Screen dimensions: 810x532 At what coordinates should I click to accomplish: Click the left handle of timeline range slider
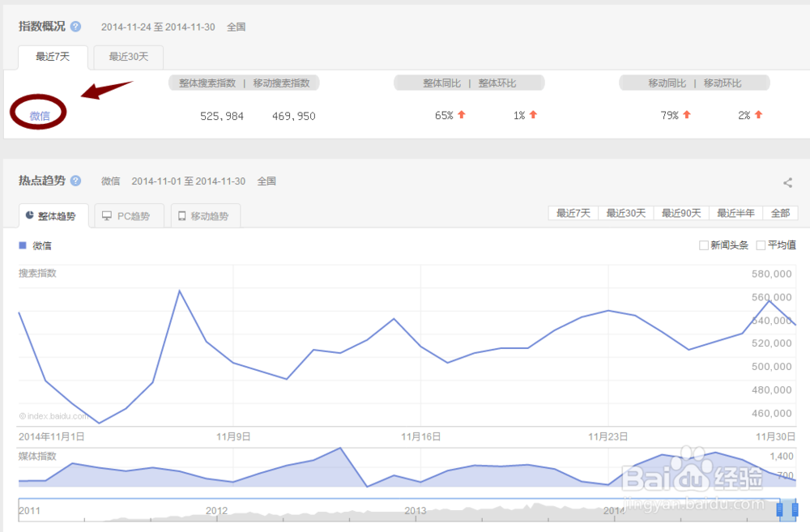click(779, 510)
